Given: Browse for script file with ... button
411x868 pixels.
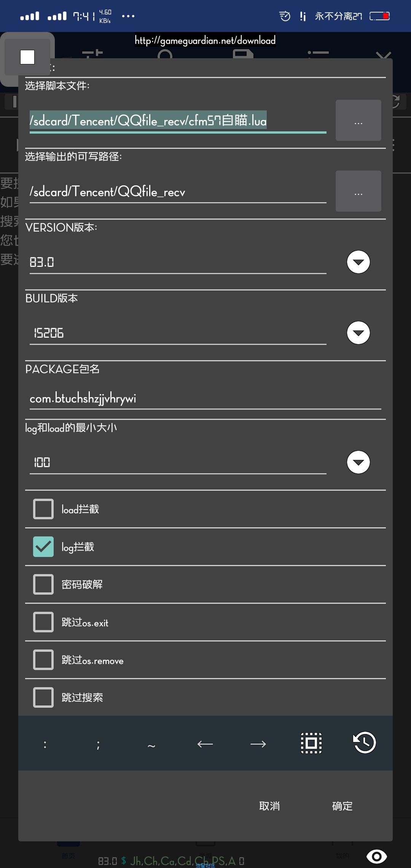Looking at the screenshot, I should pyautogui.click(x=358, y=120).
